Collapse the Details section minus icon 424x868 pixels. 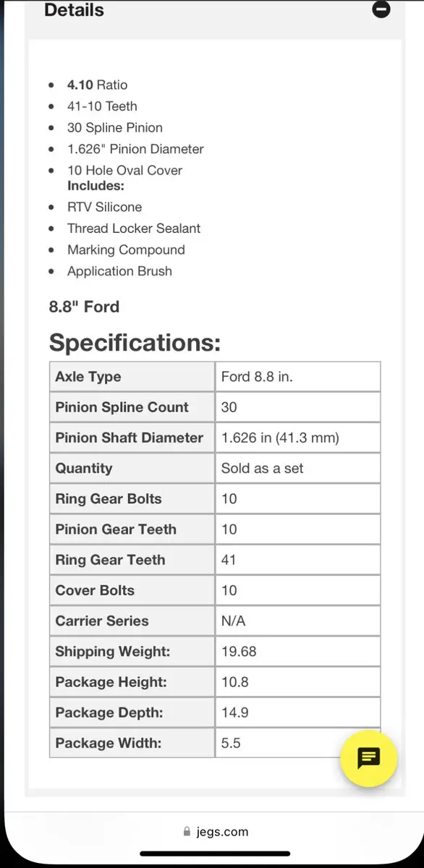tap(381, 9)
